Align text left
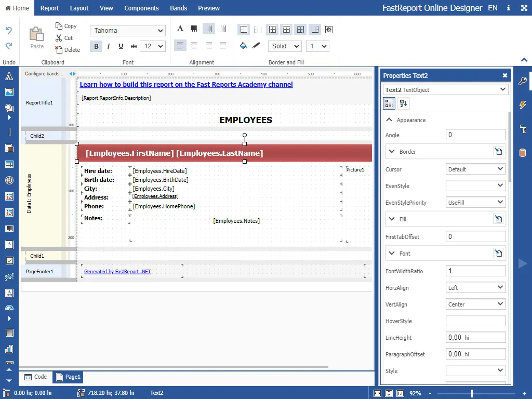532x399 pixels. pos(180,46)
